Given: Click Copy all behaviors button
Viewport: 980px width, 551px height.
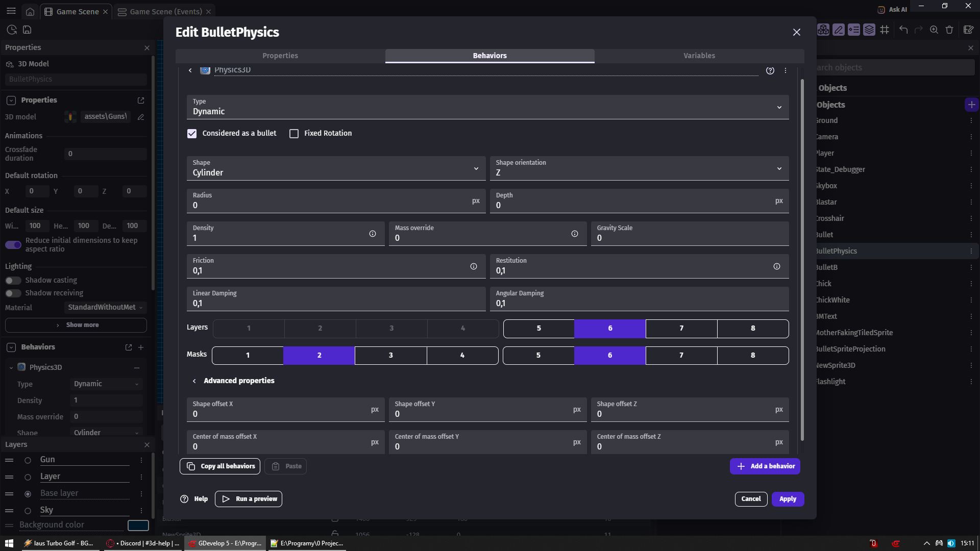Looking at the screenshot, I should [x=220, y=466].
